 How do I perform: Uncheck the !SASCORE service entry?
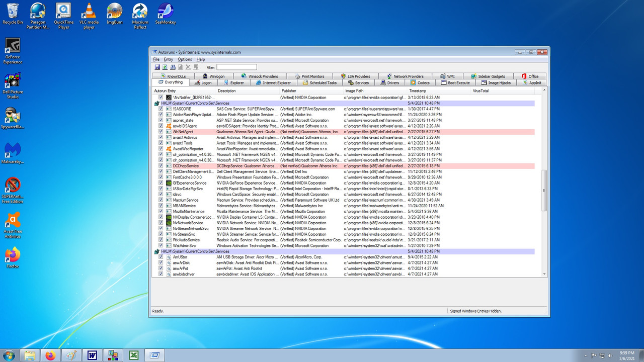tap(161, 109)
